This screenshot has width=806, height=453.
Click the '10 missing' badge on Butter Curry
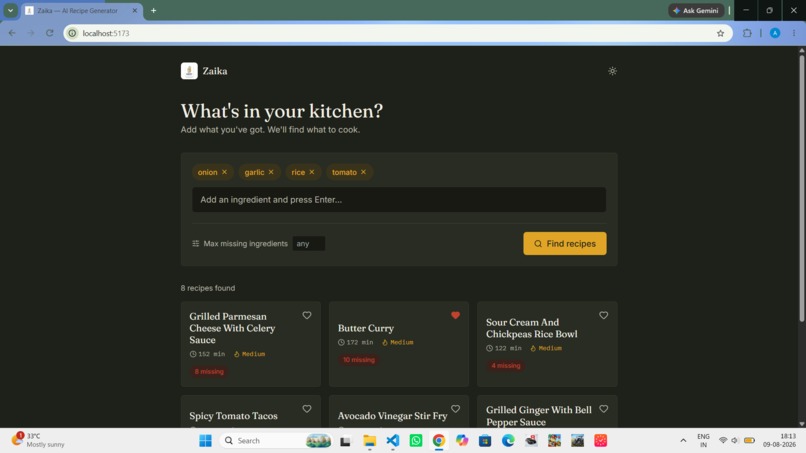click(359, 360)
